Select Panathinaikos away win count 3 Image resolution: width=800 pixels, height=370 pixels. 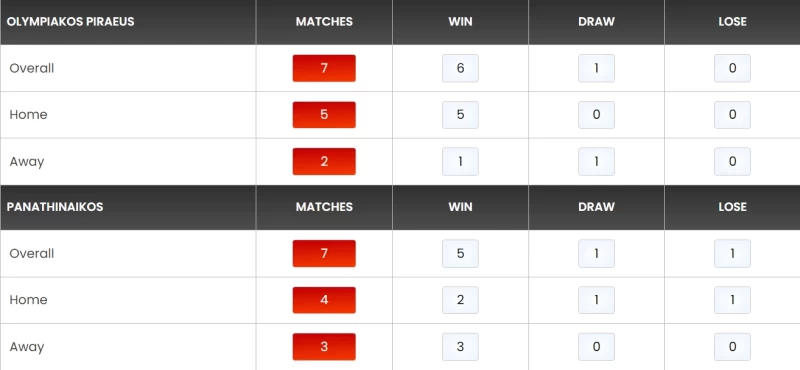(x=460, y=347)
